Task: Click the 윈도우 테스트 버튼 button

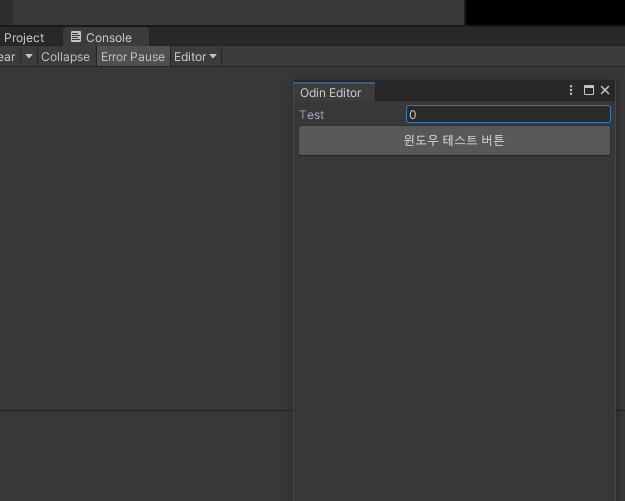Action: (x=454, y=140)
